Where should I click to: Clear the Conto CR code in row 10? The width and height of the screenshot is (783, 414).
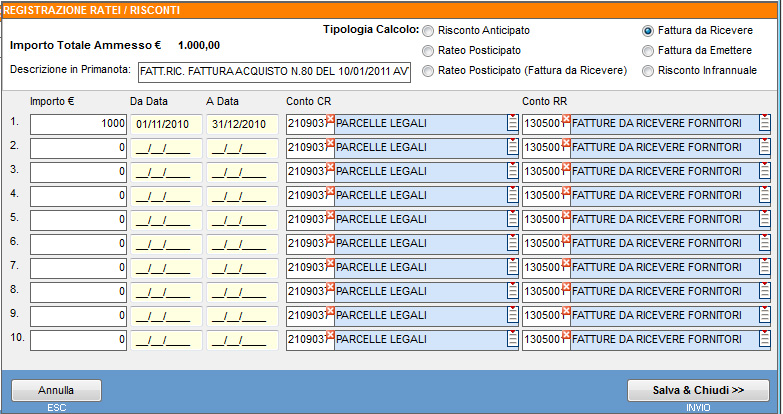330,335
